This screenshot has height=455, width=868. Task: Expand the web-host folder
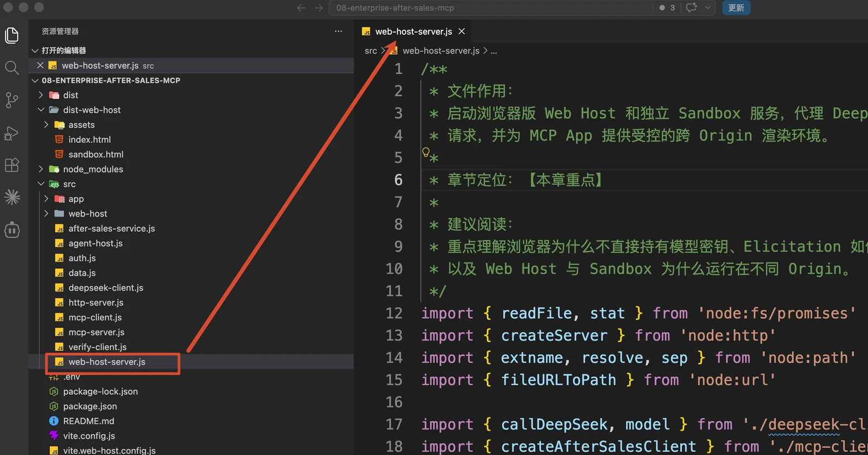coord(46,213)
